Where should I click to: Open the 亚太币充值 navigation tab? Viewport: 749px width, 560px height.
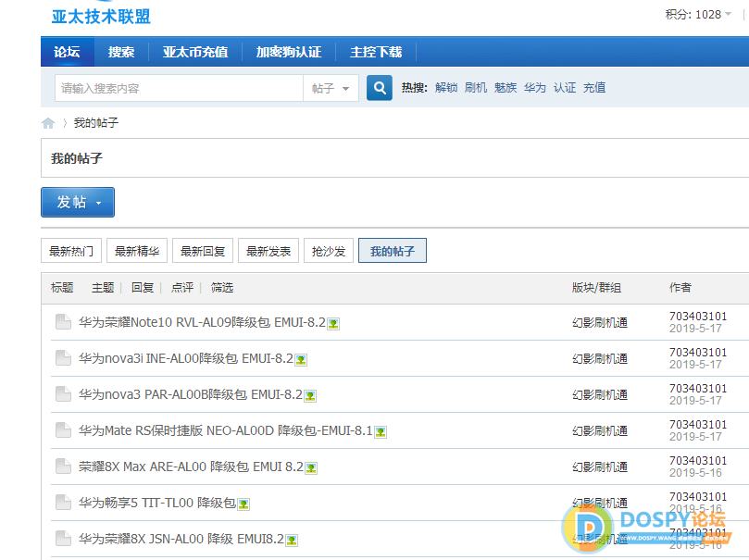[x=195, y=52]
